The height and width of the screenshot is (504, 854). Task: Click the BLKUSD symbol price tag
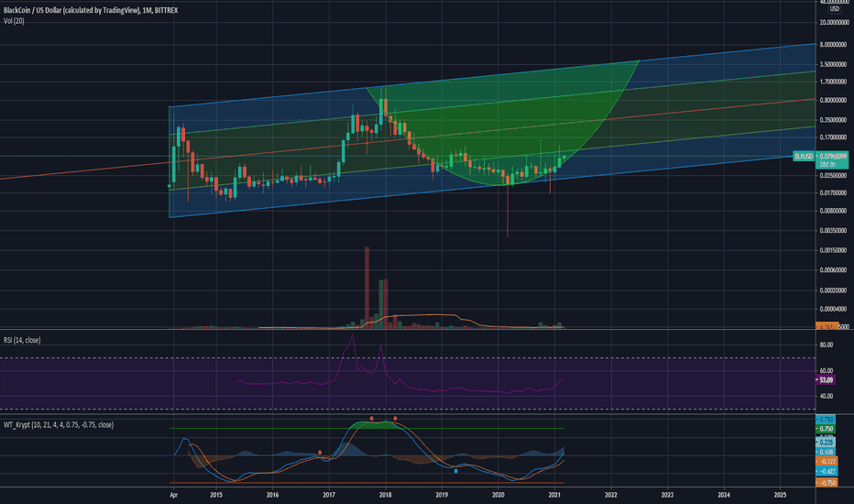click(804, 157)
